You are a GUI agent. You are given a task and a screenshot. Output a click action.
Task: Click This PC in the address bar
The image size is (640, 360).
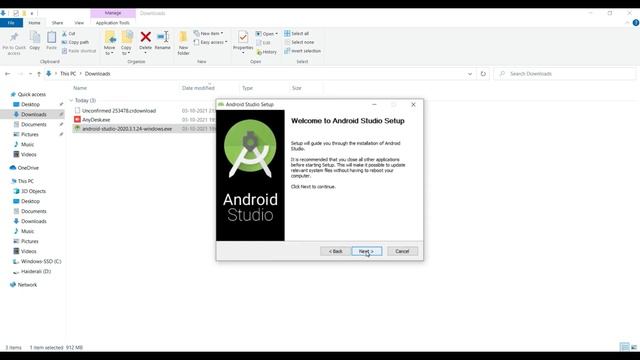[68, 74]
